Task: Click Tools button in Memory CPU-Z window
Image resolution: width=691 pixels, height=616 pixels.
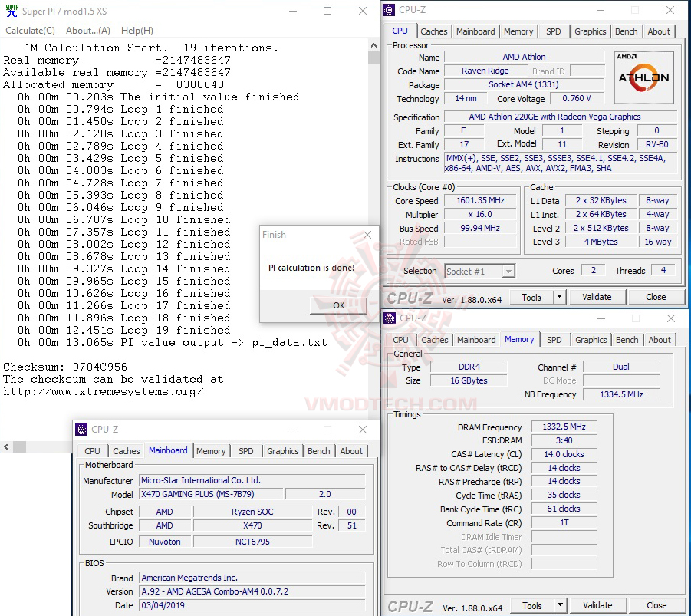Action: pos(532,606)
